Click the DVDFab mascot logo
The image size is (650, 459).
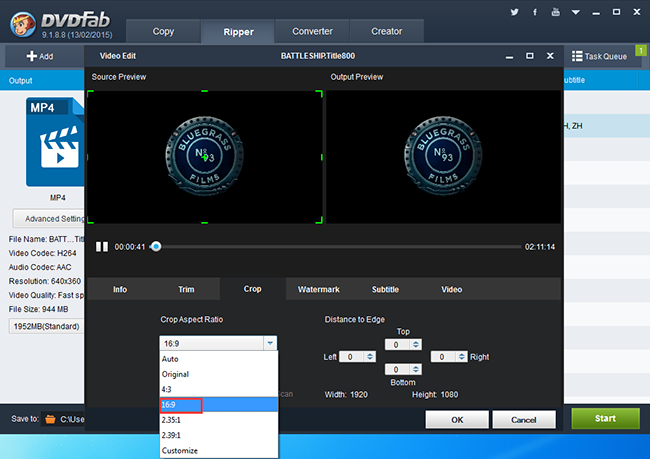click(x=23, y=24)
